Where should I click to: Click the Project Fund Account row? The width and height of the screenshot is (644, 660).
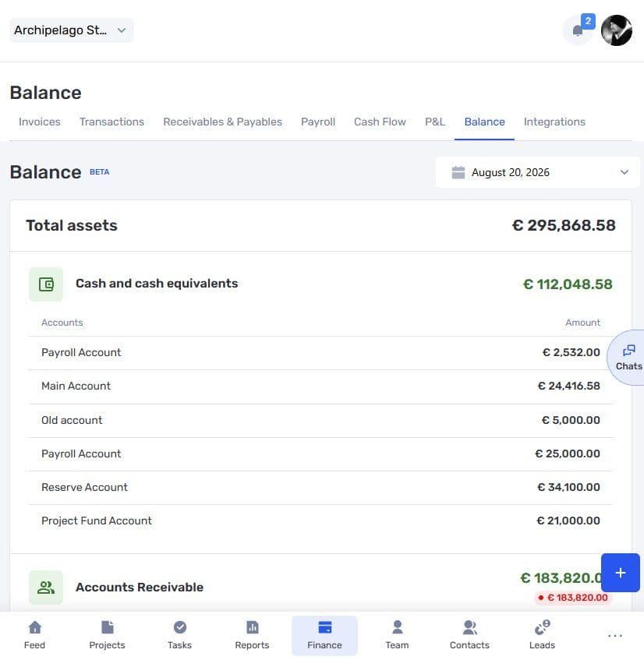click(320, 521)
